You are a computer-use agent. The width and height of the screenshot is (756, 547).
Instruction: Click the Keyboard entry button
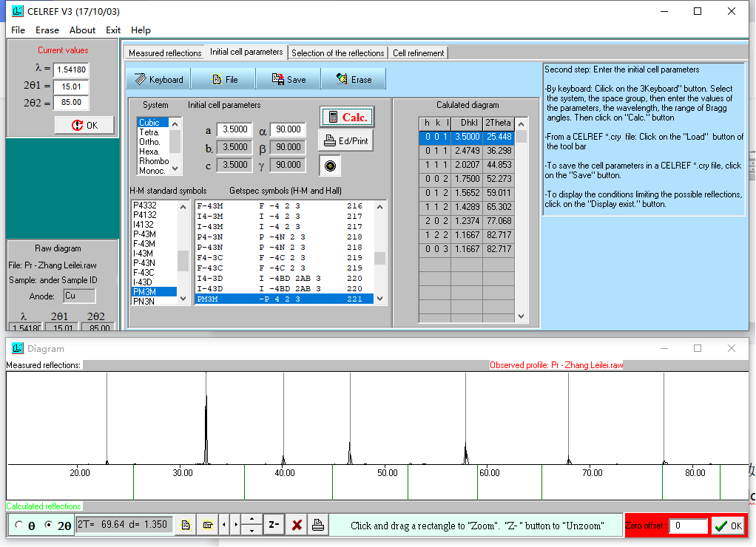pyautogui.click(x=159, y=79)
